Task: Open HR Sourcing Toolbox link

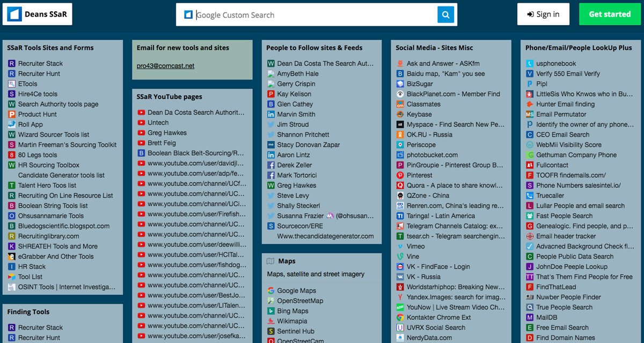Action: (x=49, y=165)
